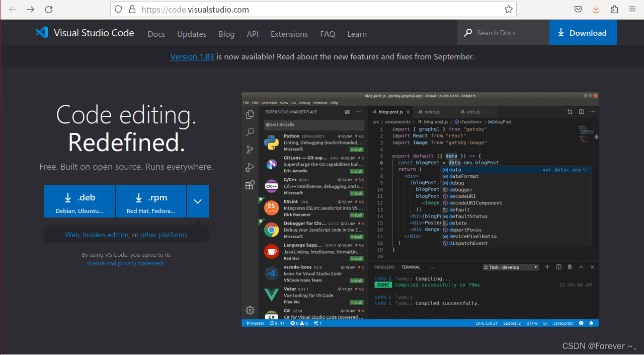Click the Vetur extension icon
The image size is (644, 355).
click(x=272, y=295)
